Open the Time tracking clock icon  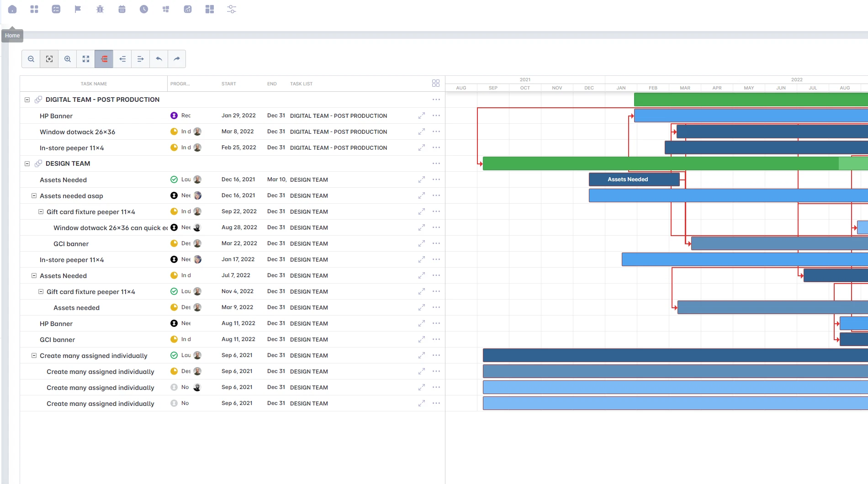click(144, 9)
